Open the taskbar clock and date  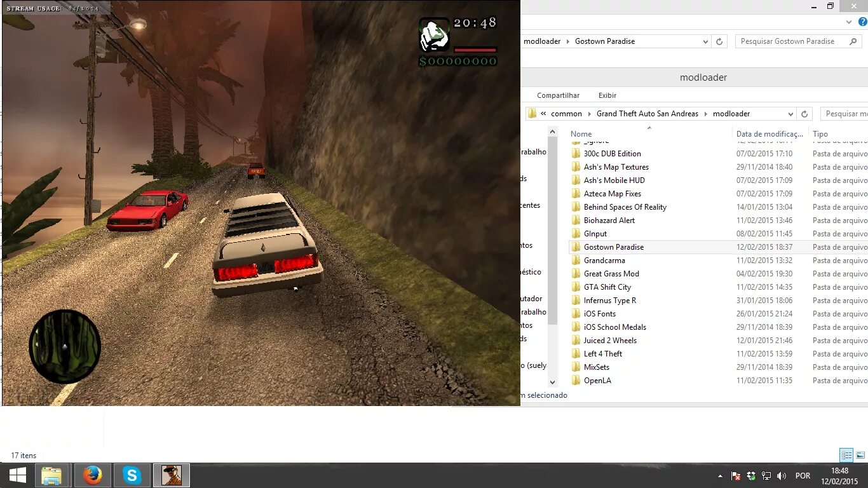839,476
